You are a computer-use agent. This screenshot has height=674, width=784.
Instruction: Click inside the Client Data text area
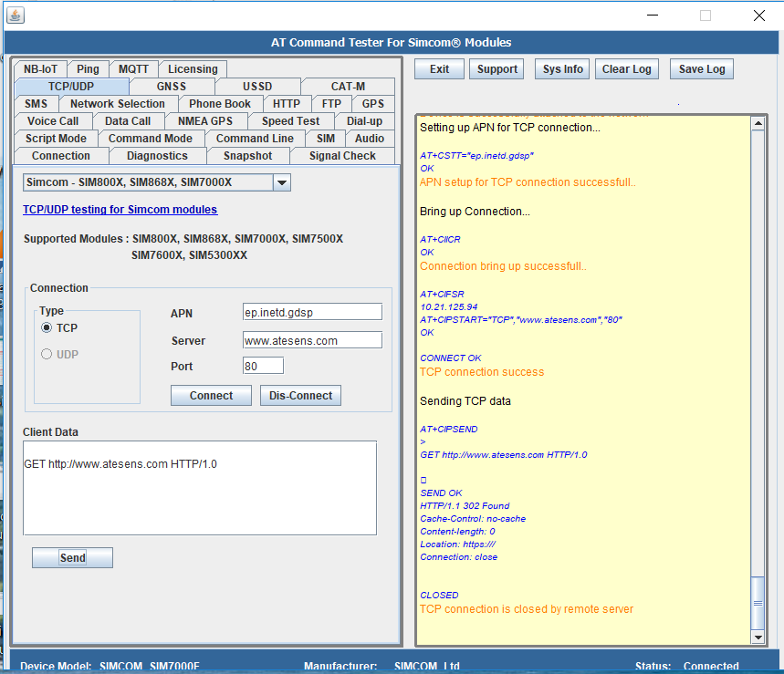200,488
